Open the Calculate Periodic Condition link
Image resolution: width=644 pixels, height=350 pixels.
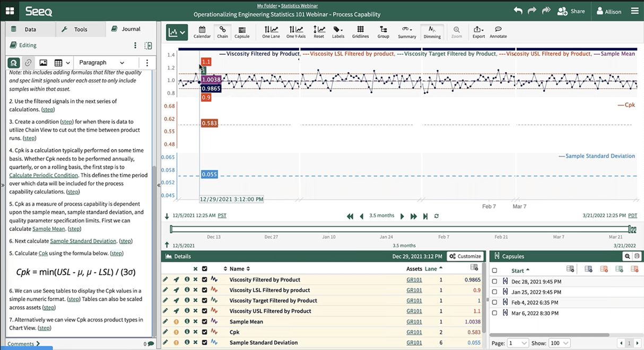tap(43, 175)
